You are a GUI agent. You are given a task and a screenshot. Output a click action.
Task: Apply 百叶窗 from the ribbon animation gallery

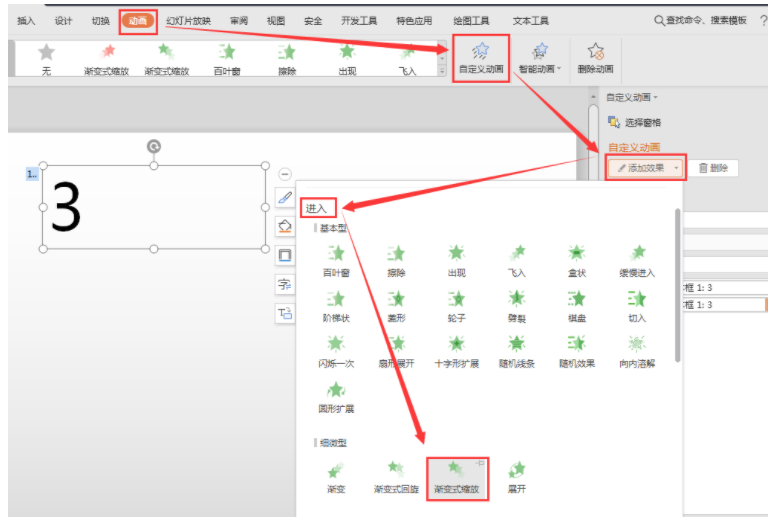coord(227,59)
